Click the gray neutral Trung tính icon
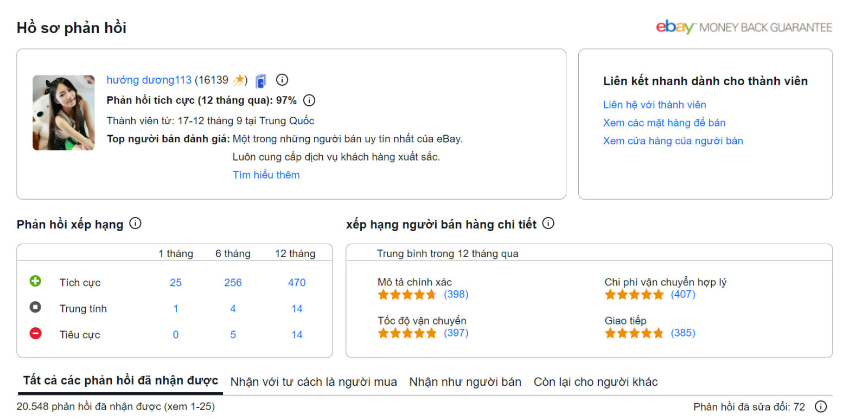868x420 pixels. (35, 307)
